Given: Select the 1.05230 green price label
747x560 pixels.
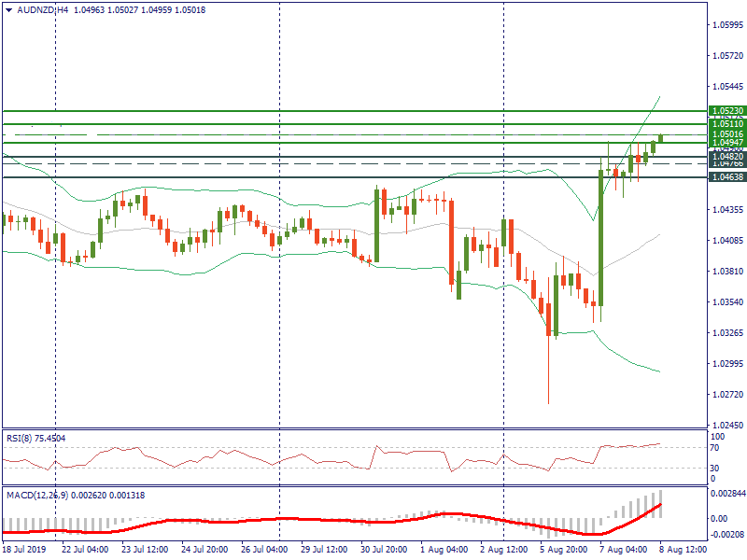Looking at the screenshot, I should pyautogui.click(x=726, y=110).
